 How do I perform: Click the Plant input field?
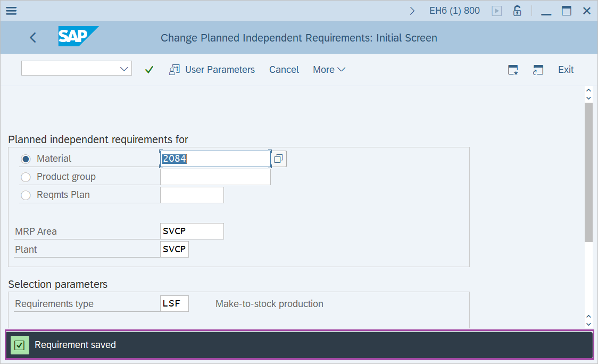pyautogui.click(x=174, y=250)
